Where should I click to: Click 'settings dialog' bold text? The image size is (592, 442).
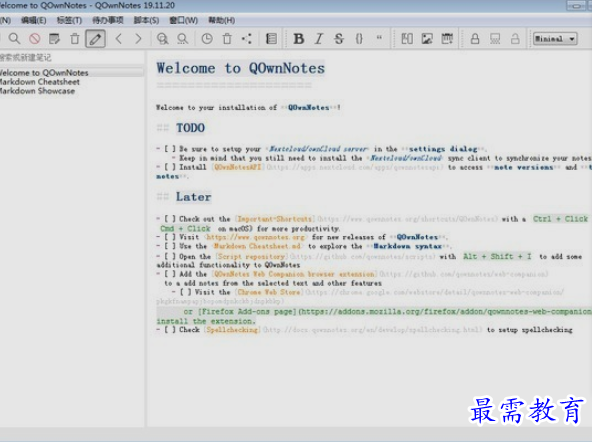[x=443, y=149]
